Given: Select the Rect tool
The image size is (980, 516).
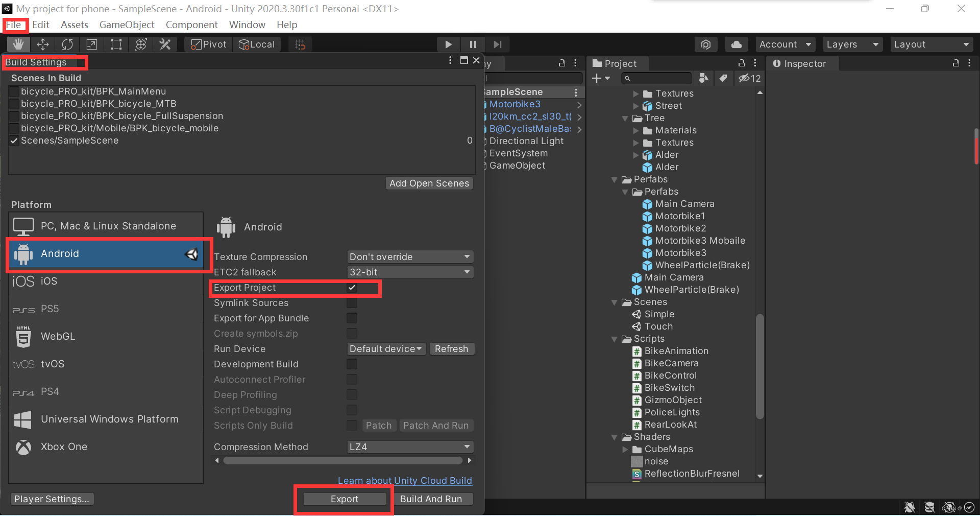Looking at the screenshot, I should tap(116, 44).
